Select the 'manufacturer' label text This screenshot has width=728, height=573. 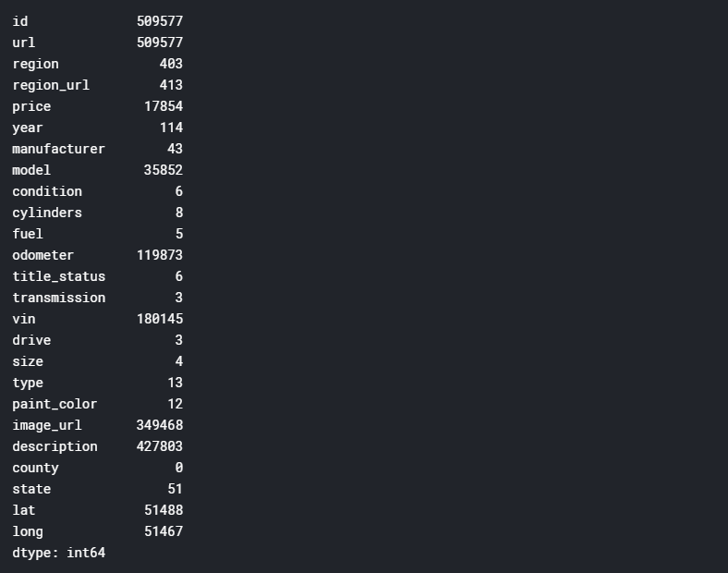pos(58,149)
